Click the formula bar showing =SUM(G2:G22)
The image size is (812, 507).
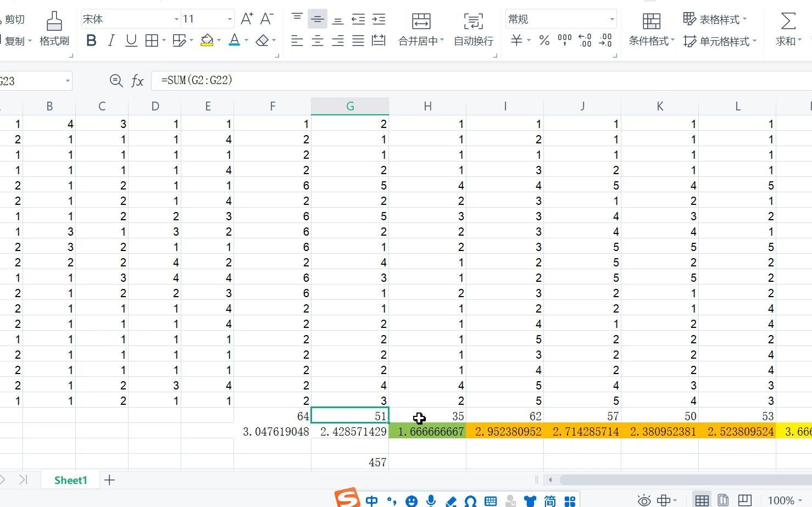tap(481, 80)
